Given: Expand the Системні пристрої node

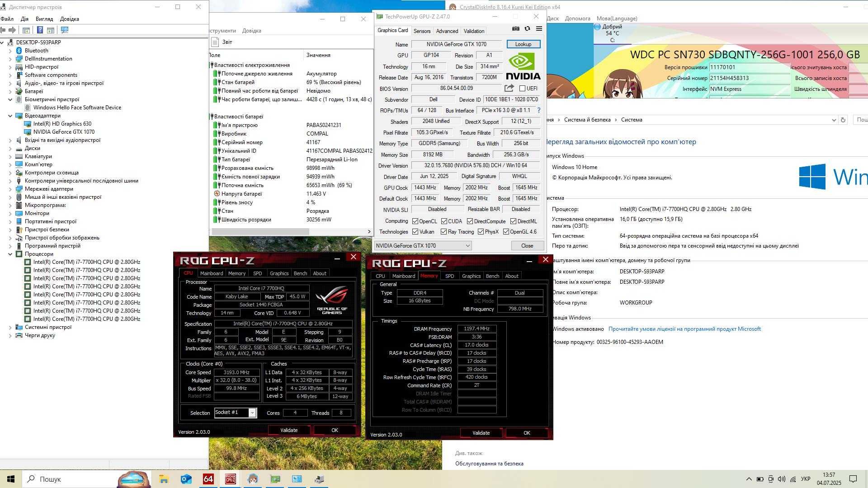Looking at the screenshot, I should (x=10, y=327).
